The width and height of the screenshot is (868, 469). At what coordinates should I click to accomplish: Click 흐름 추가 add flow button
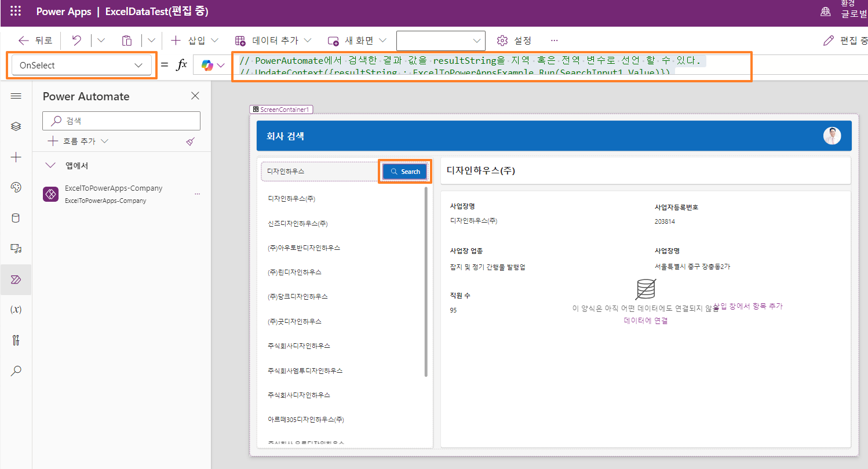point(78,141)
